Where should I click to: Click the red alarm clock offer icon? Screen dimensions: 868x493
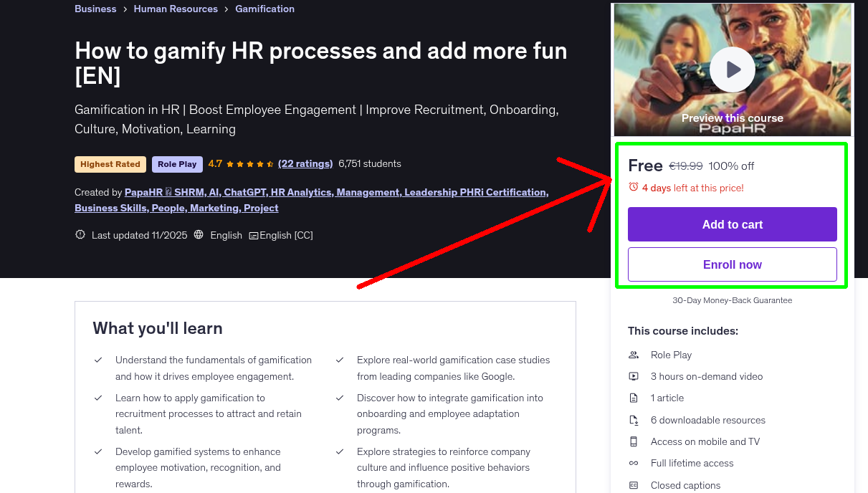click(634, 187)
